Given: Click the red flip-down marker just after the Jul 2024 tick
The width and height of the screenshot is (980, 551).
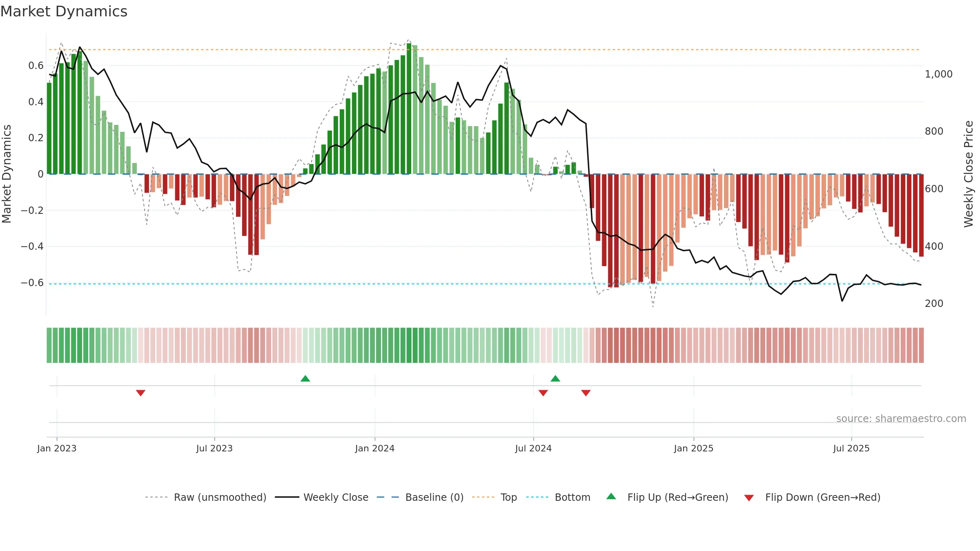Looking at the screenshot, I should [543, 393].
